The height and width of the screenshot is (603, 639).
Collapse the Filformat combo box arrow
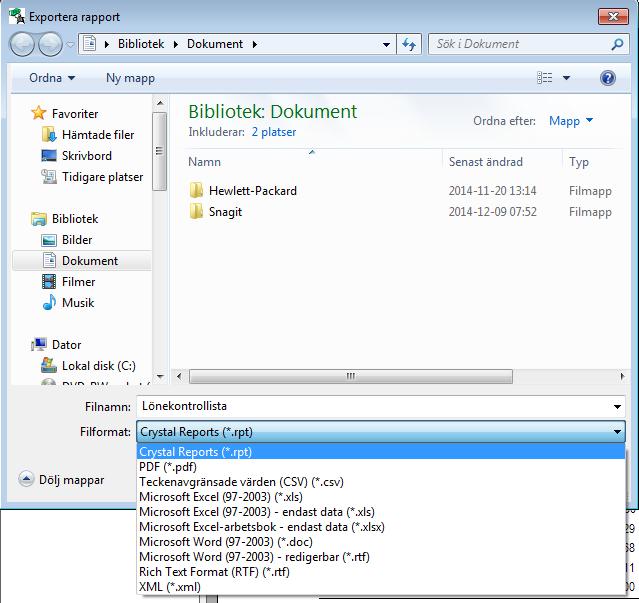tap(617, 431)
